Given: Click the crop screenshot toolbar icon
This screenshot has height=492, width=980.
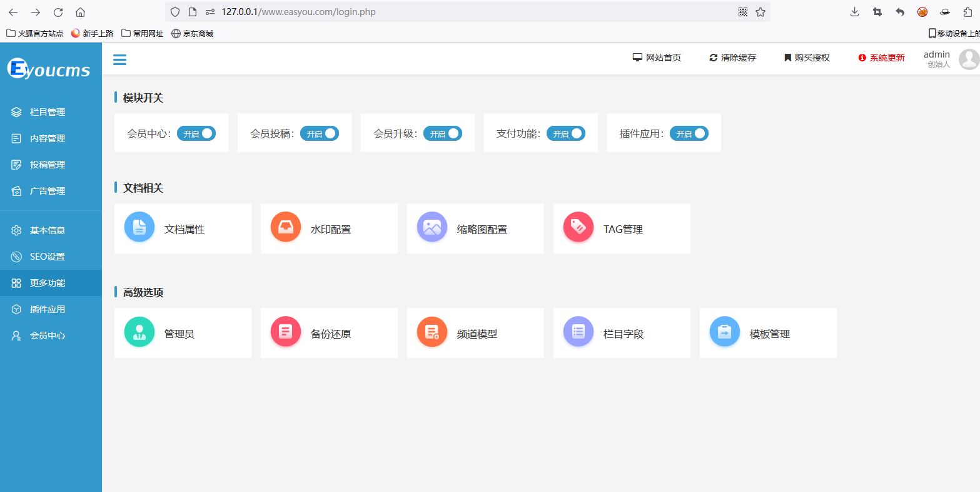Looking at the screenshot, I should point(877,12).
